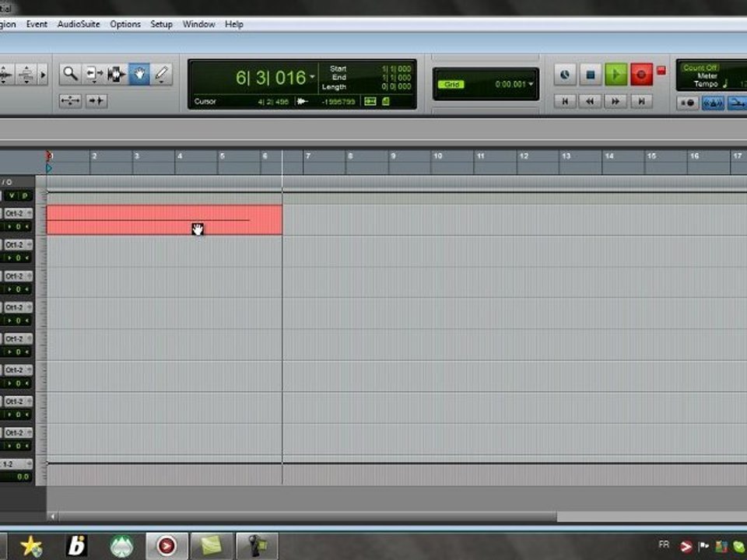This screenshot has height=560, width=747.
Task: Click the Rewind transport button
Action: [590, 101]
